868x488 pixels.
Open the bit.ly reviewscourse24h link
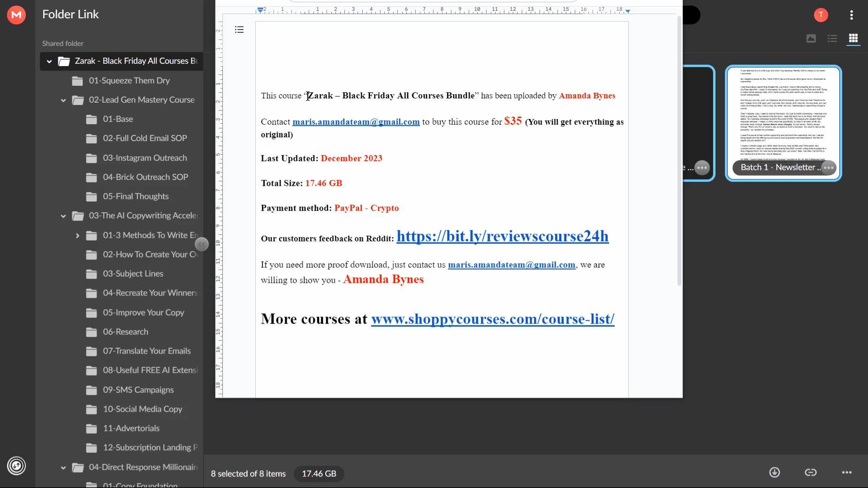(x=502, y=236)
